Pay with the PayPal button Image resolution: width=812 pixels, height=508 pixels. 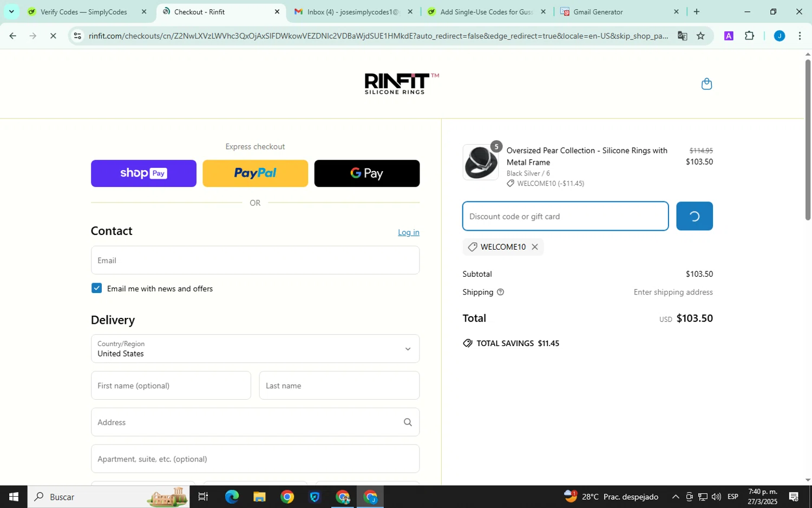coord(255,173)
